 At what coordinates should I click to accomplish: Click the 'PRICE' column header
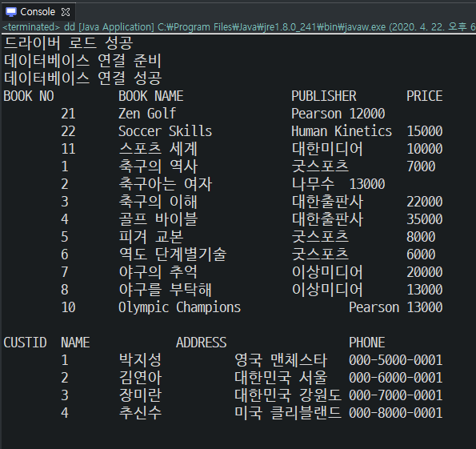[424, 96]
